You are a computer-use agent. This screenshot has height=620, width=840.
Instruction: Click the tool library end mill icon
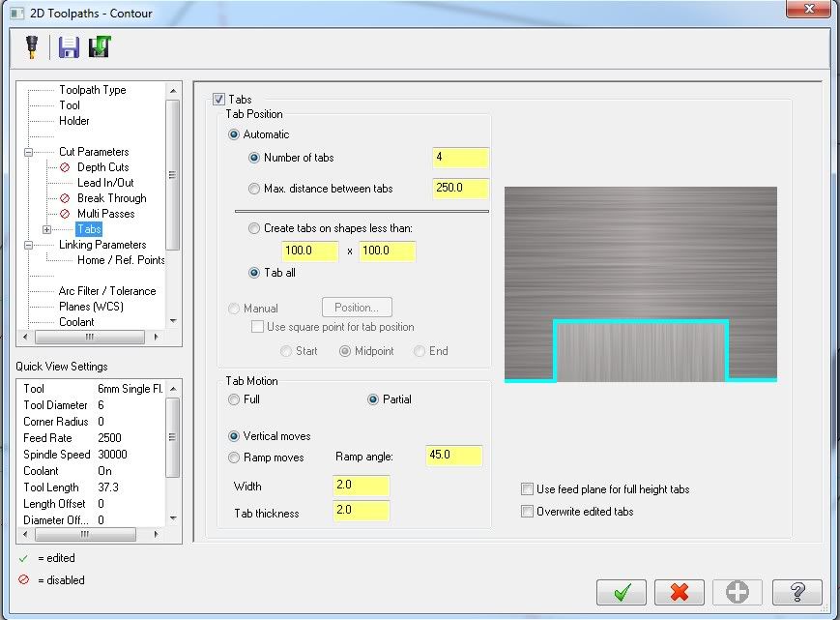(x=32, y=47)
